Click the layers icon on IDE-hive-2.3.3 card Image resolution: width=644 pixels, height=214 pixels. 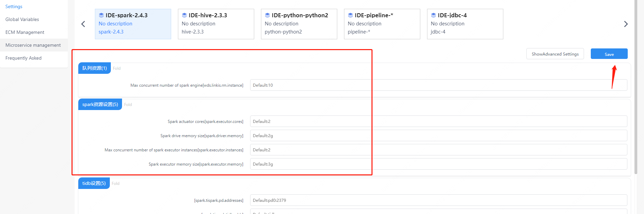184,15
